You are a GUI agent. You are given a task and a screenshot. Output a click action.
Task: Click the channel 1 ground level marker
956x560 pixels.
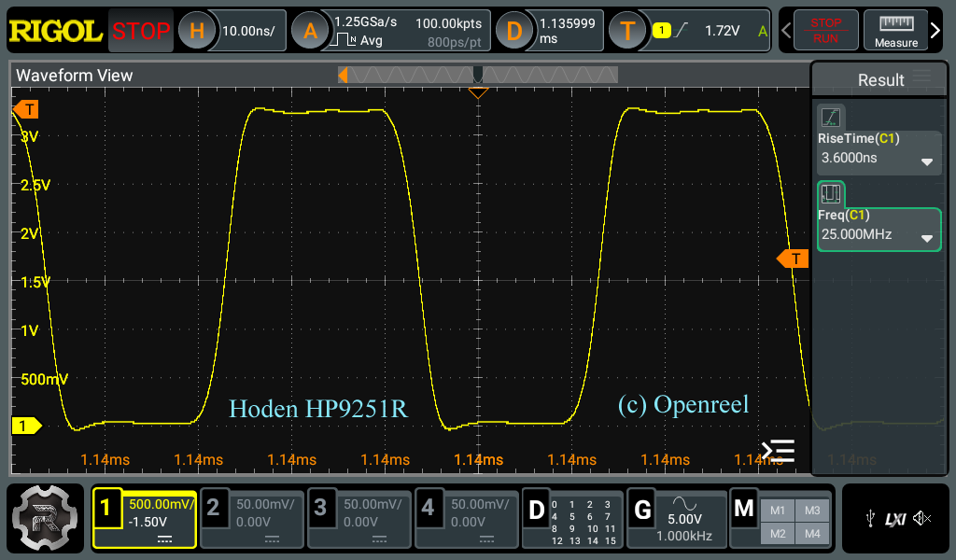26,426
